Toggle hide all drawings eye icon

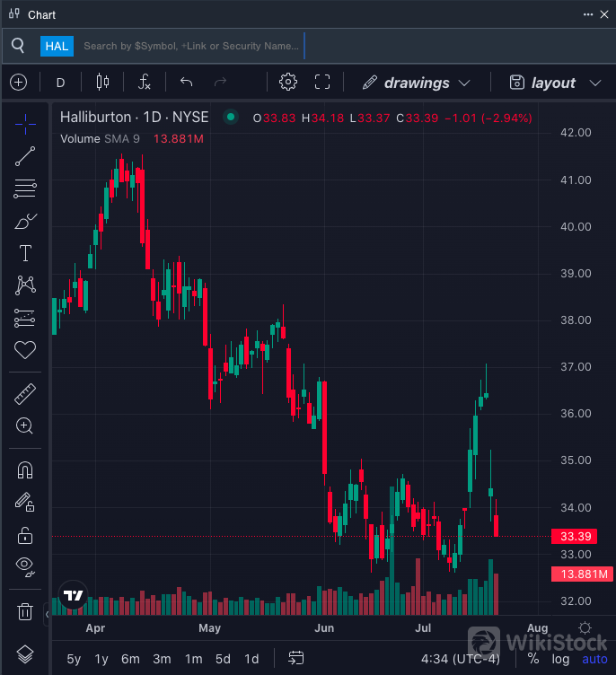(x=25, y=565)
